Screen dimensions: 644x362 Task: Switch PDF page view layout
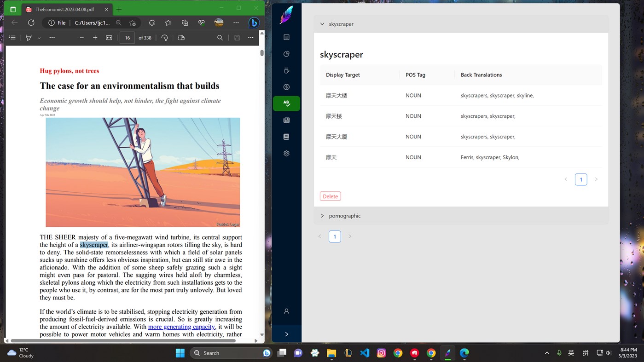click(181, 38)
